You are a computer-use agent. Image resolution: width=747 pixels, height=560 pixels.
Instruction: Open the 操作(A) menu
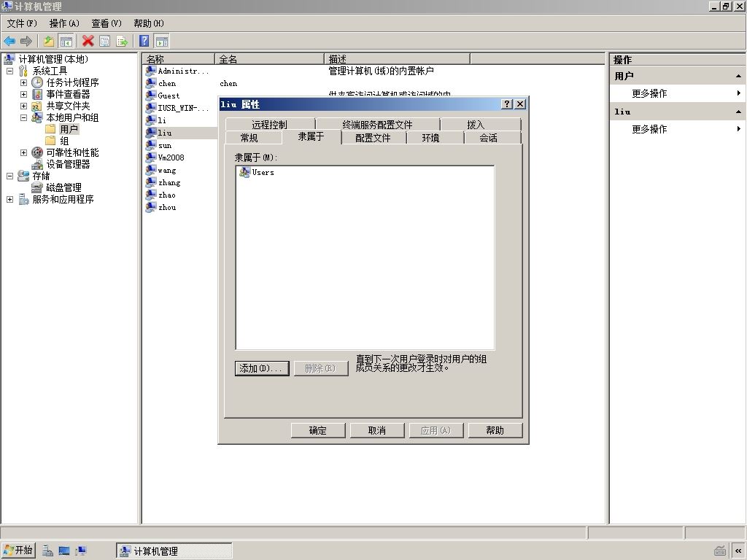coord(64,23)
